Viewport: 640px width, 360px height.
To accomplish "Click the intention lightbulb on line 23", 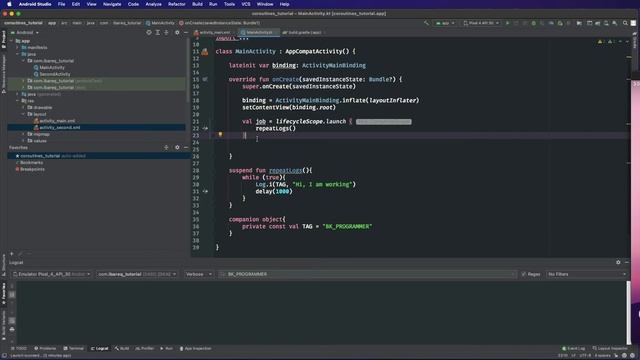I will click(220, 134).
